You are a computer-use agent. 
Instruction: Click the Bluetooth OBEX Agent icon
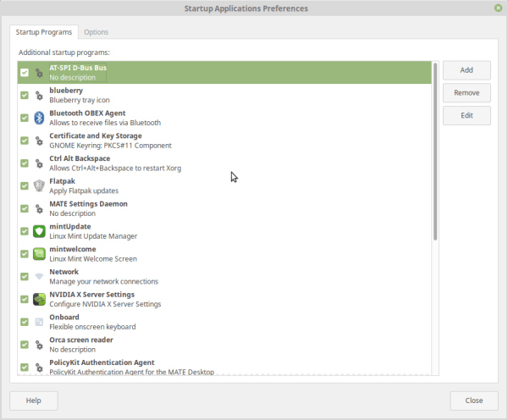coord(39,118)
